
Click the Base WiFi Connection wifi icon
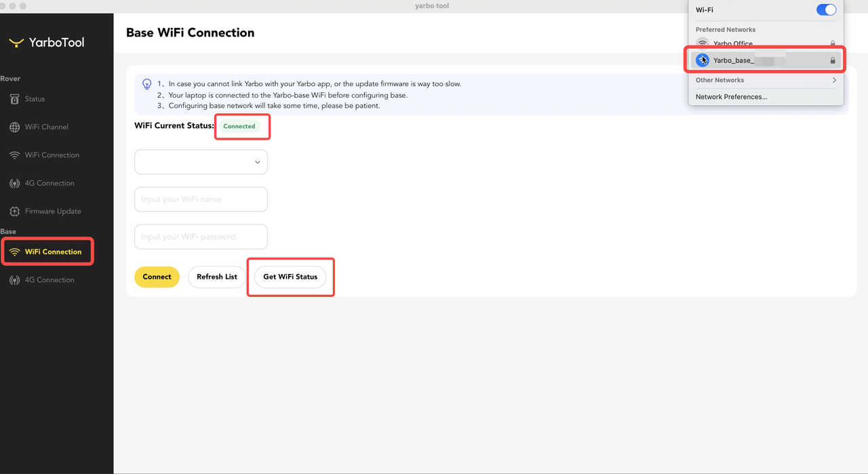14,252
